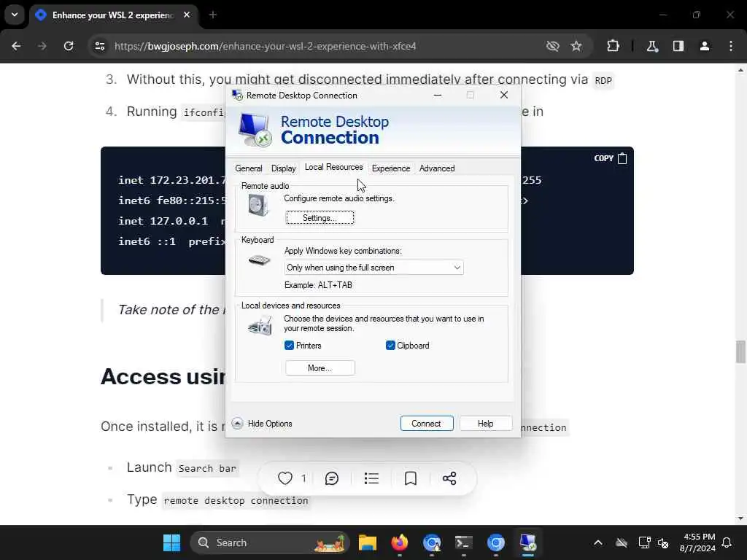Viewport: 747px width, 560px height.
Task: Click the More... devices button
Action: [x=320, y=368]
